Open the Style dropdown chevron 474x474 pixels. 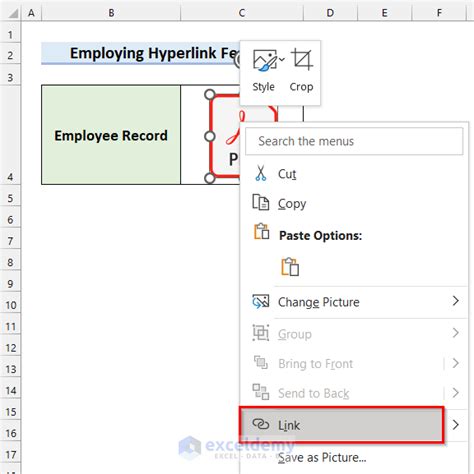point(282,59)
